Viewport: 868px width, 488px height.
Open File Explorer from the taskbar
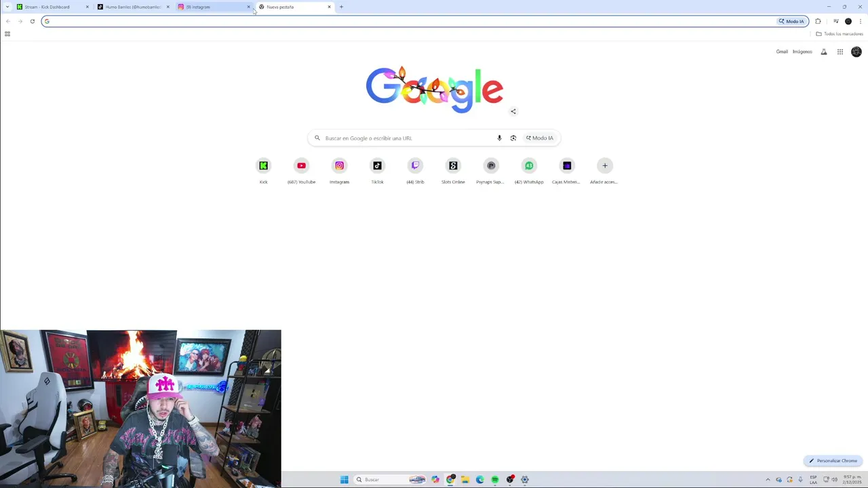[x=465, y=480]
